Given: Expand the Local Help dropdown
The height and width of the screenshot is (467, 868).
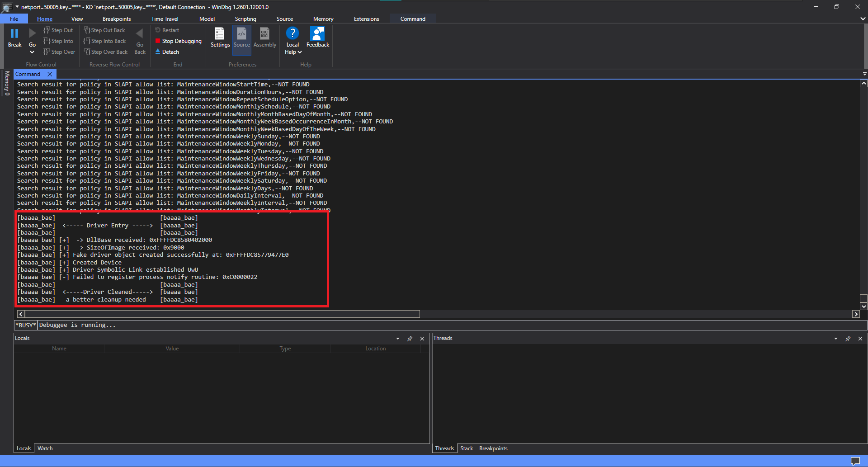Looking at the screenshot, I should 299,52.
